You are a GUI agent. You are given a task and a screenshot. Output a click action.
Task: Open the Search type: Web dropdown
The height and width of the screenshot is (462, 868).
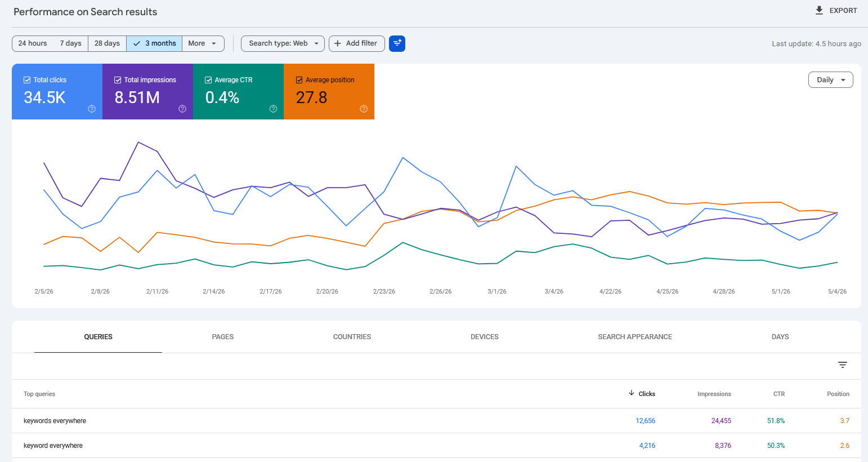283,43
